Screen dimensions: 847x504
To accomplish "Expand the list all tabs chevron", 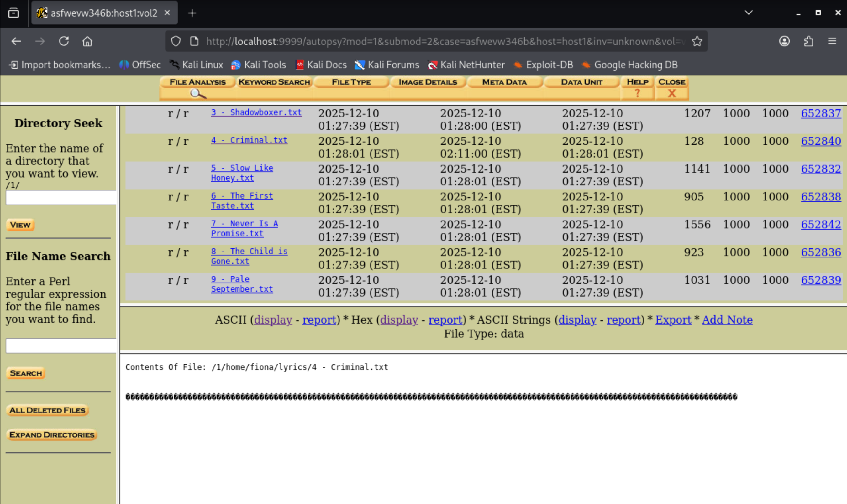I will pyautogui.click(x=749, y=13).
